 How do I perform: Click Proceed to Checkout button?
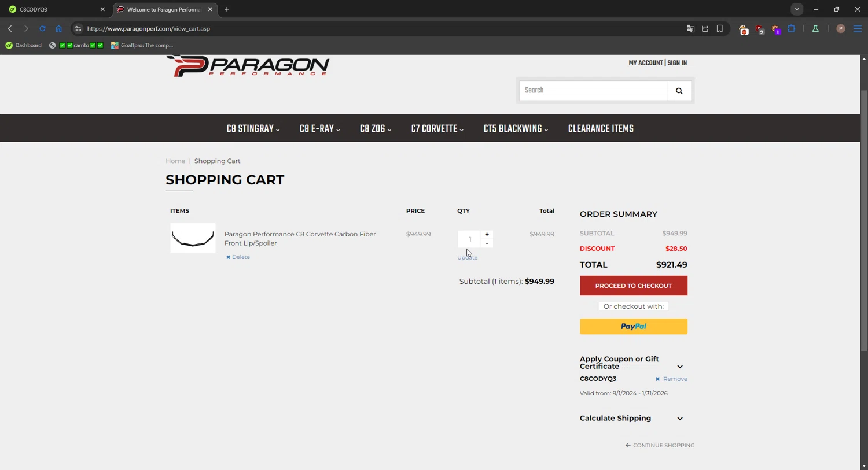pos(634,286)
